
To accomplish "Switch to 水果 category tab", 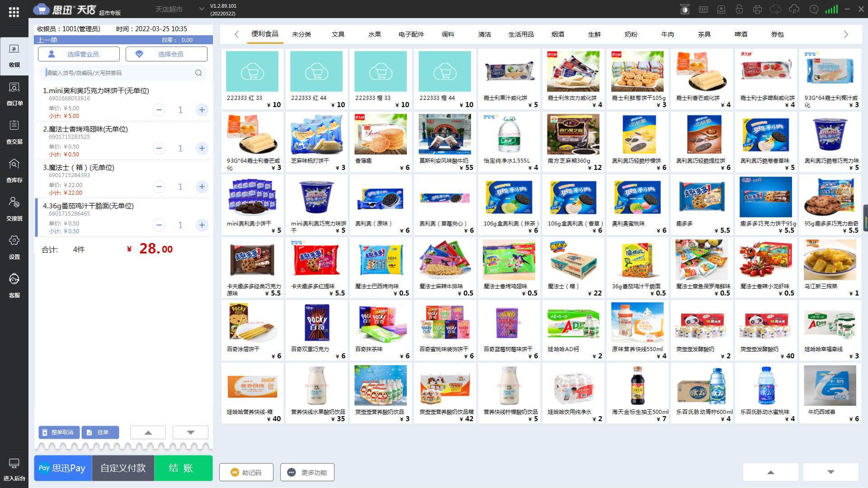I will coord(375,34).
